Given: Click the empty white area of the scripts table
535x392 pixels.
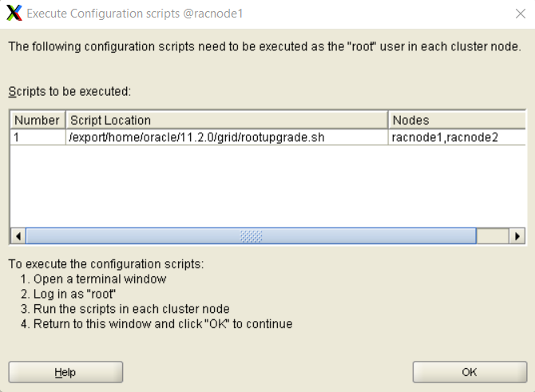Looking at the screenshot, I should [267, 186].
